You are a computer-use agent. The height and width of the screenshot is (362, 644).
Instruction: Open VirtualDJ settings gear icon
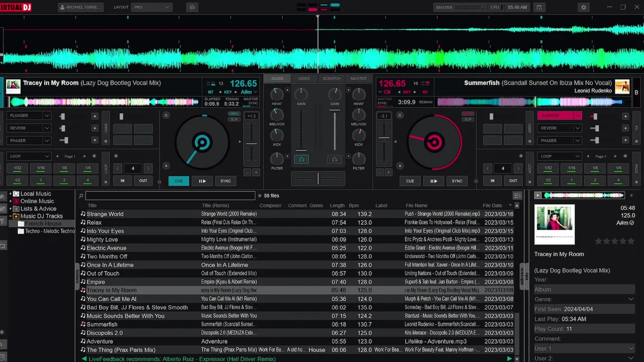[x=584, y=8]
